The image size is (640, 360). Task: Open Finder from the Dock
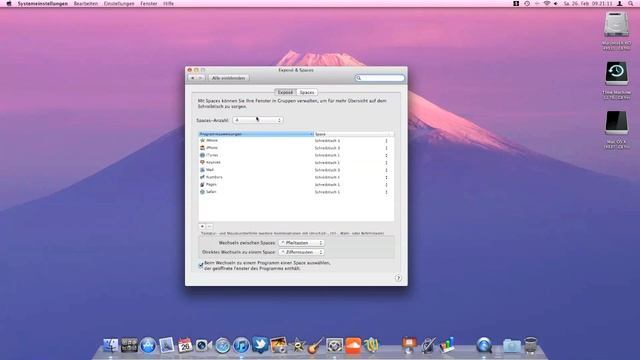(x=110, y=345)
